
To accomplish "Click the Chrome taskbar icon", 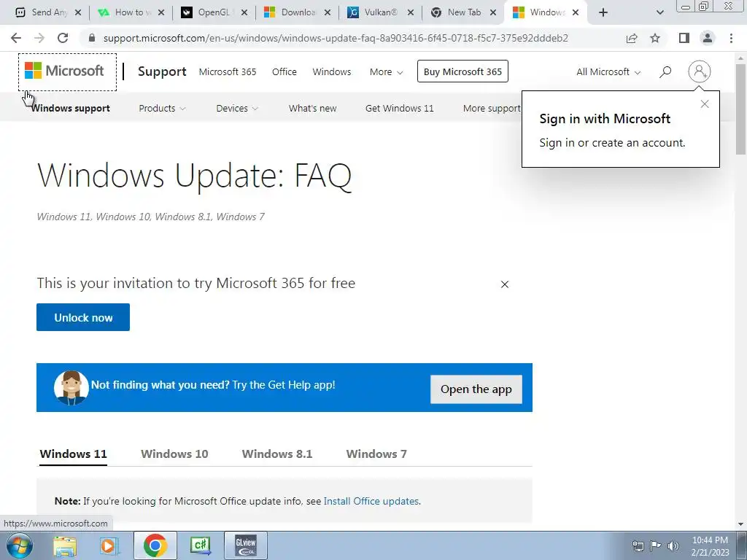I will 155,545.
